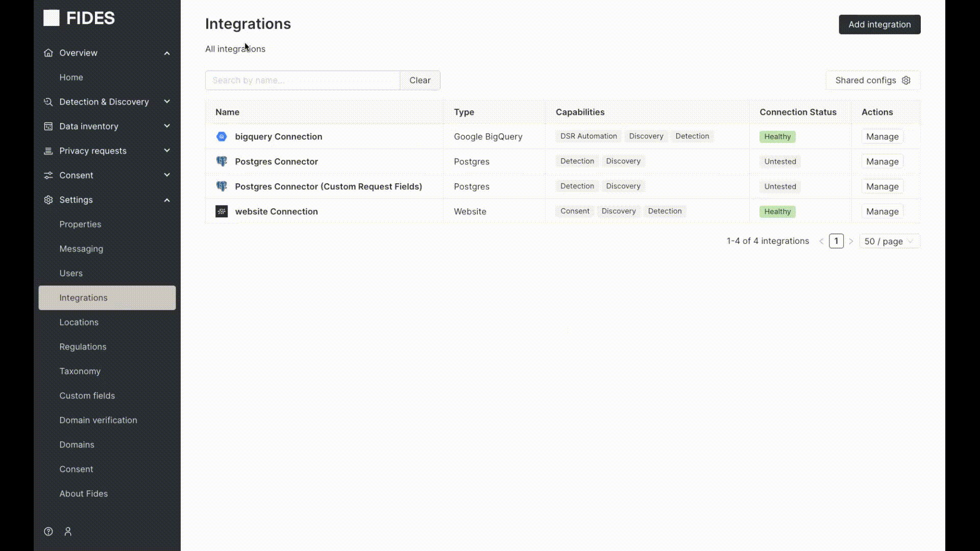Manage the website Connection

click(882, 212)
